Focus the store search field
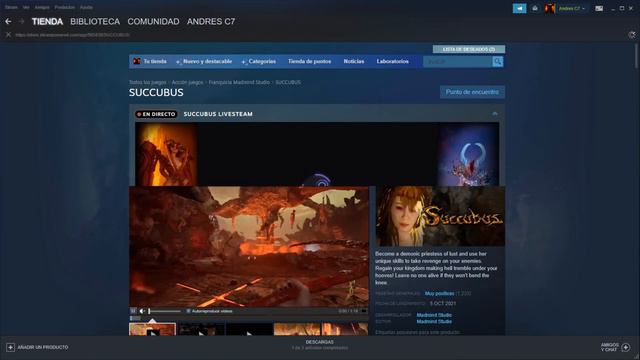Viewport: 640px width, 360px height. pos(458,61)
